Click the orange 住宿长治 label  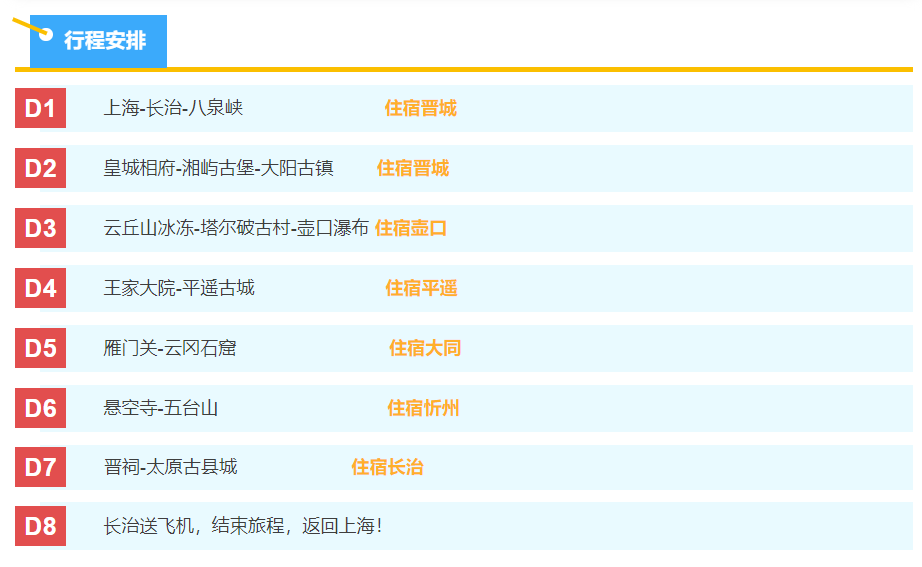pos(387,468)
